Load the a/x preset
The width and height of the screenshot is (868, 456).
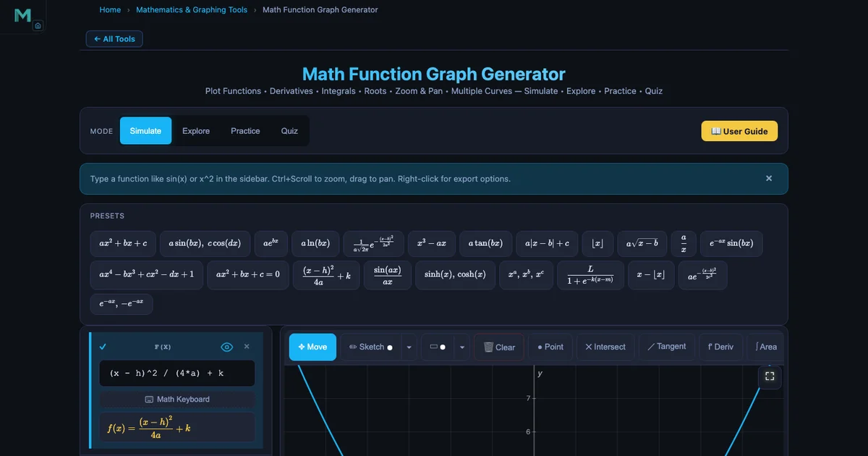click(684, 243)
